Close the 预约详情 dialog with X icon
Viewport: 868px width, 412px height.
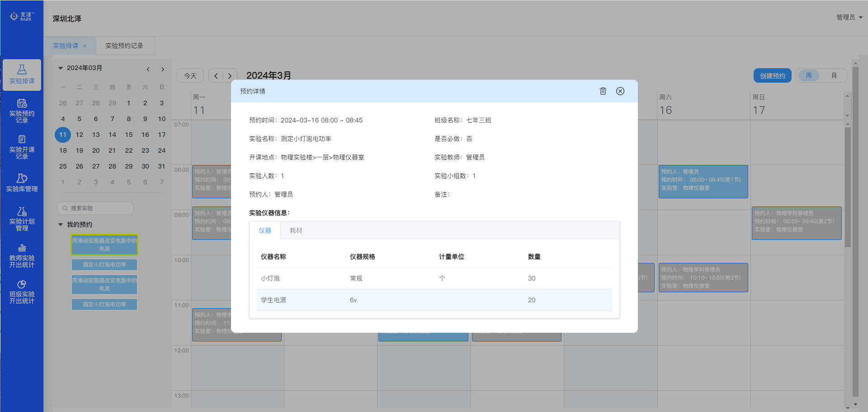[x=620, y=91]
